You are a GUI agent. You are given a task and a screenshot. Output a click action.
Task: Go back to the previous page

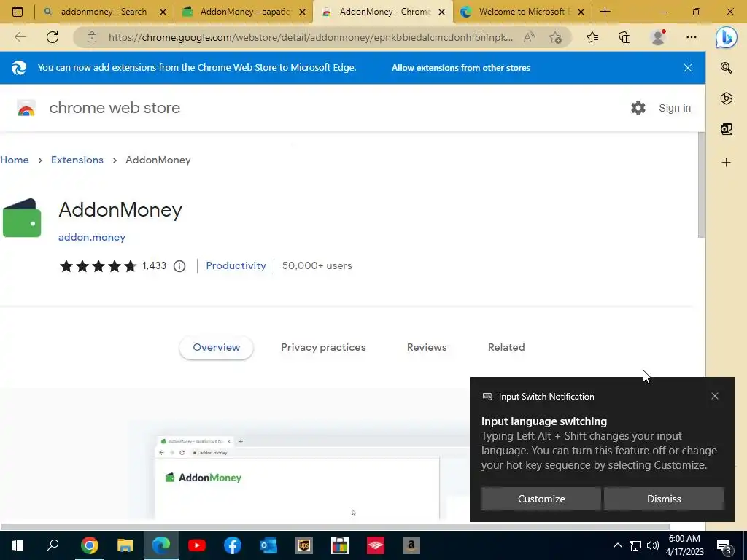(x=20, y=37)
